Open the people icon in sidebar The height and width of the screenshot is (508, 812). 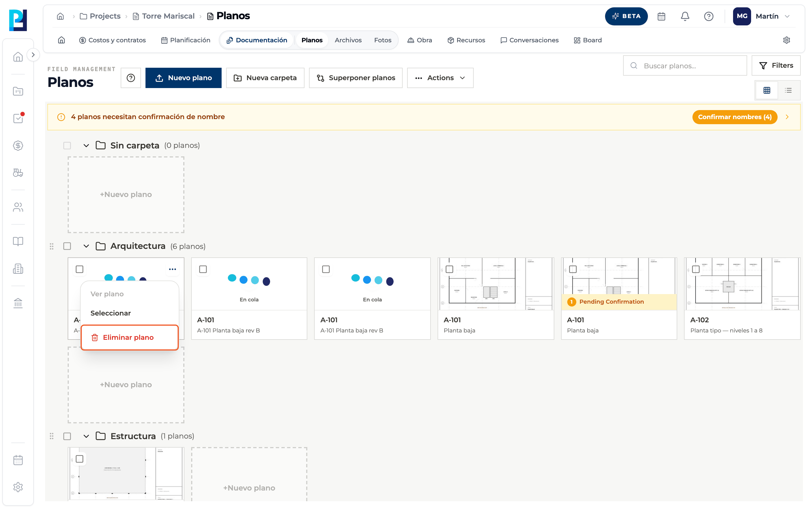(x=18, y=207)
